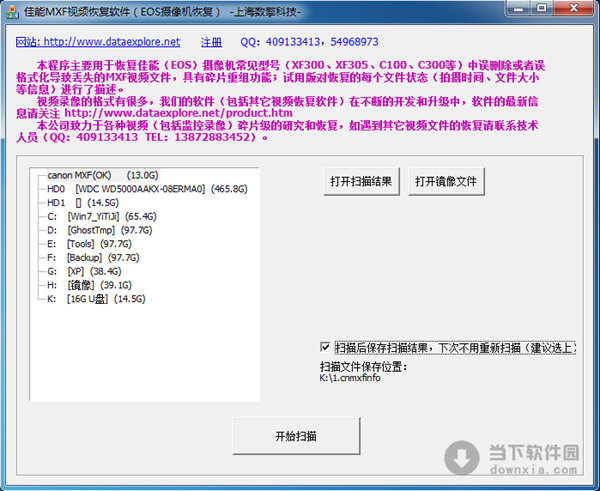Click the app icon in the title bar

click(x=12, y=11)
